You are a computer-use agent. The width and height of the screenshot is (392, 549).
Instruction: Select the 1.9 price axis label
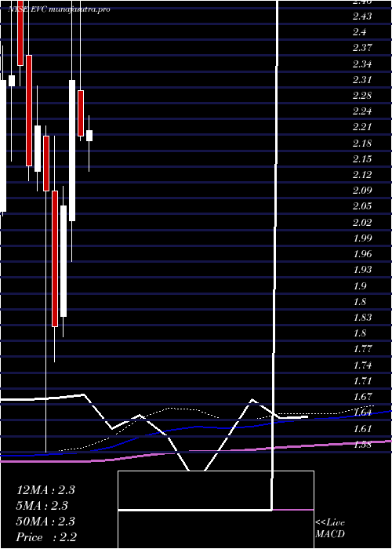tap(360, 285)
